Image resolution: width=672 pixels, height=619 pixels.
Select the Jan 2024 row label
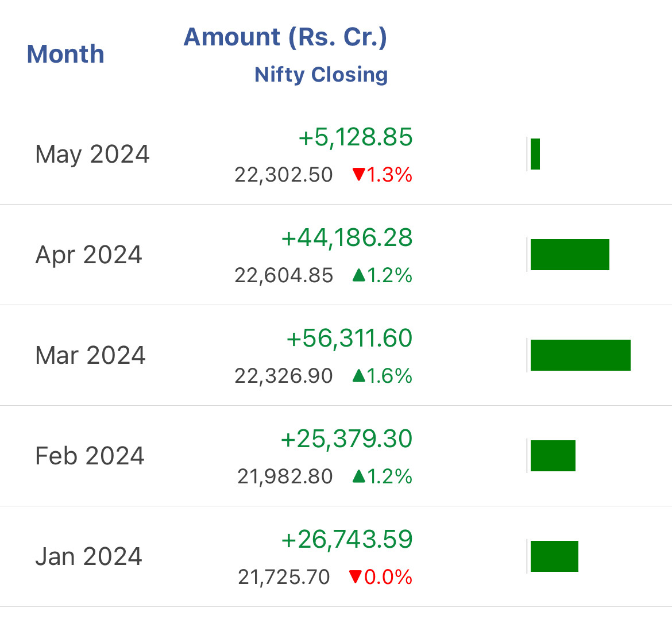(x=89, y=557)
